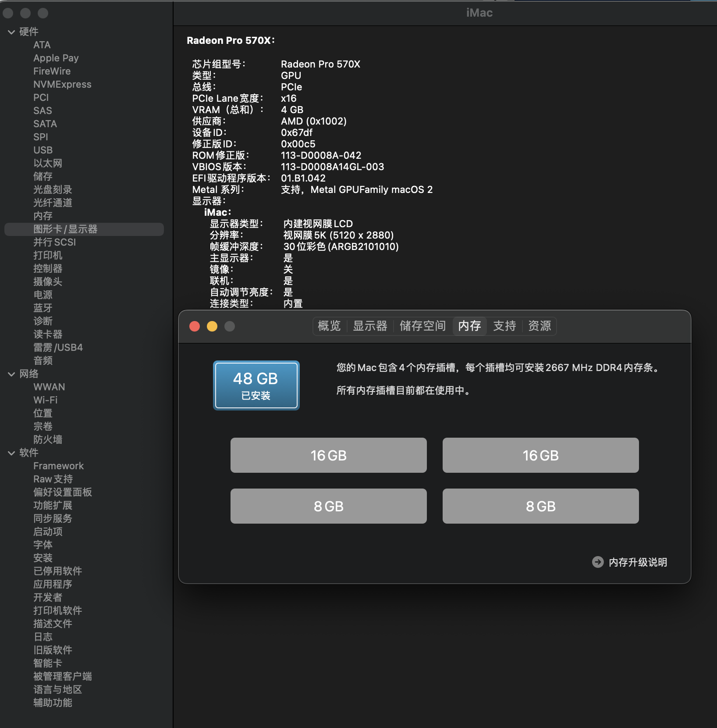Select WWAN under 网络

49,387
